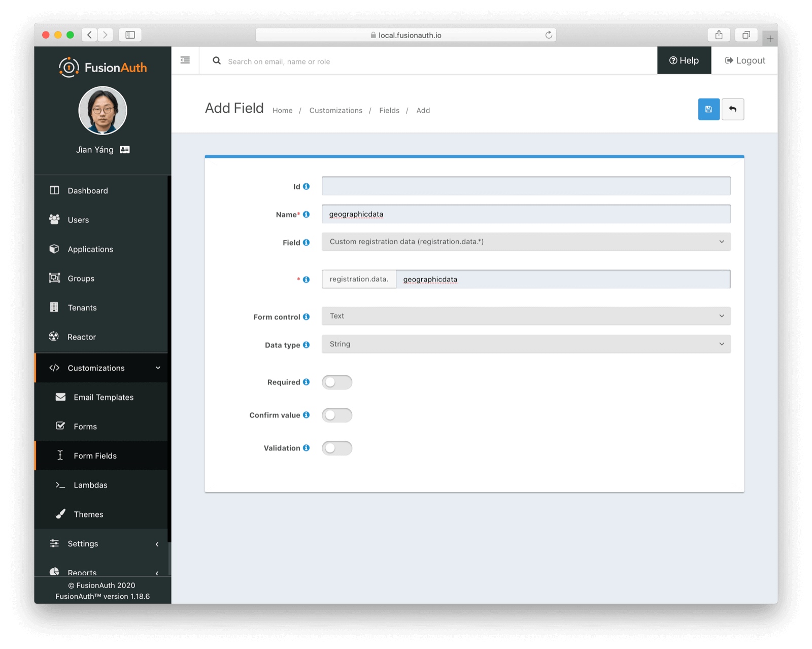Click the Logout link

click(745, 60)
